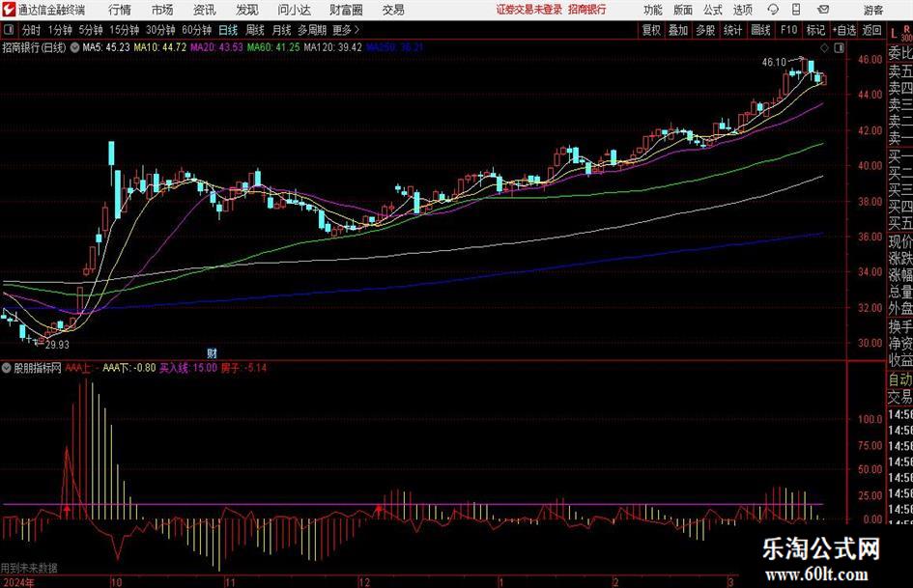Click the 招商银行(日线) chart title
Image resolution: width=913 pixels, height=588 pixels.
click(35, 47)
